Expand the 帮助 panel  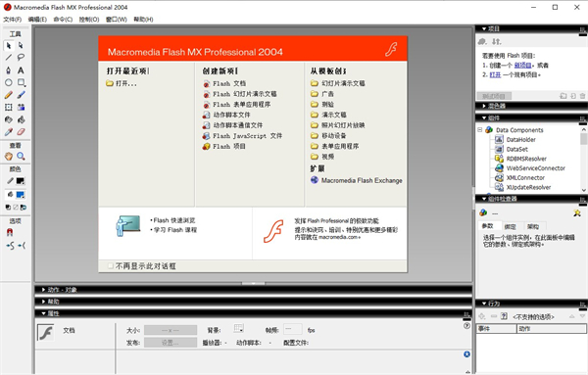click(43, 302)
